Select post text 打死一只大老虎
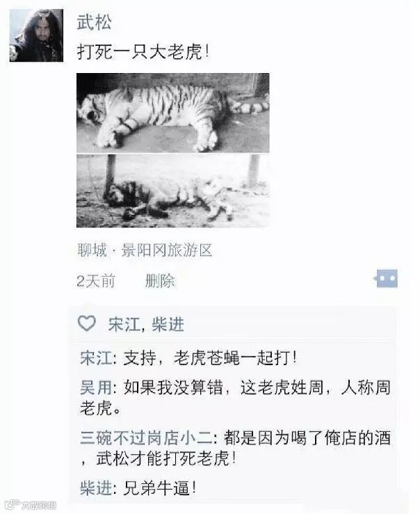 pos(143,51)
